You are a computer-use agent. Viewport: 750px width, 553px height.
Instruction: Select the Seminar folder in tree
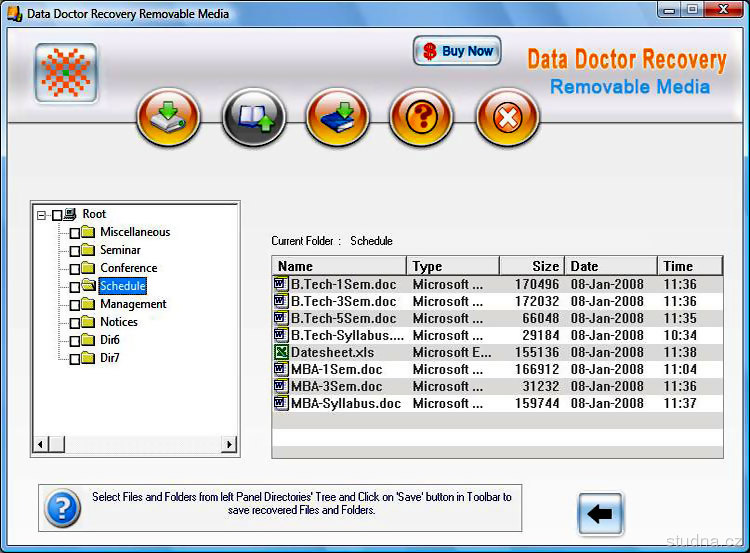pos(120,250)
